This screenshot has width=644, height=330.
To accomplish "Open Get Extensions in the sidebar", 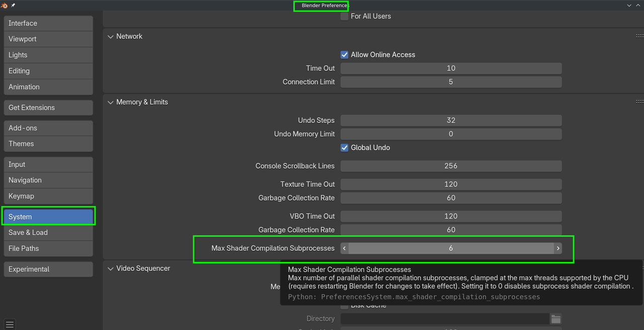I will [48, 107].
